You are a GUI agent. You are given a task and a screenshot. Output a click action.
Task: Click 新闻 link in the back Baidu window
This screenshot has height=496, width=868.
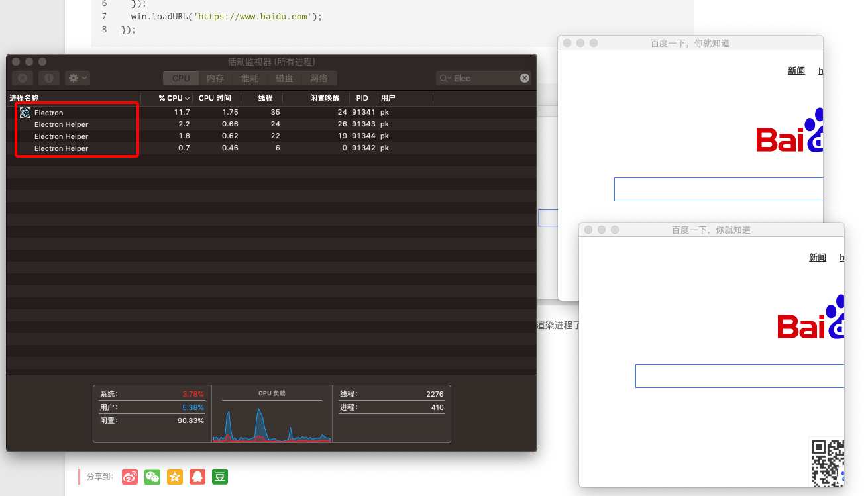click(x=796, y=71)
